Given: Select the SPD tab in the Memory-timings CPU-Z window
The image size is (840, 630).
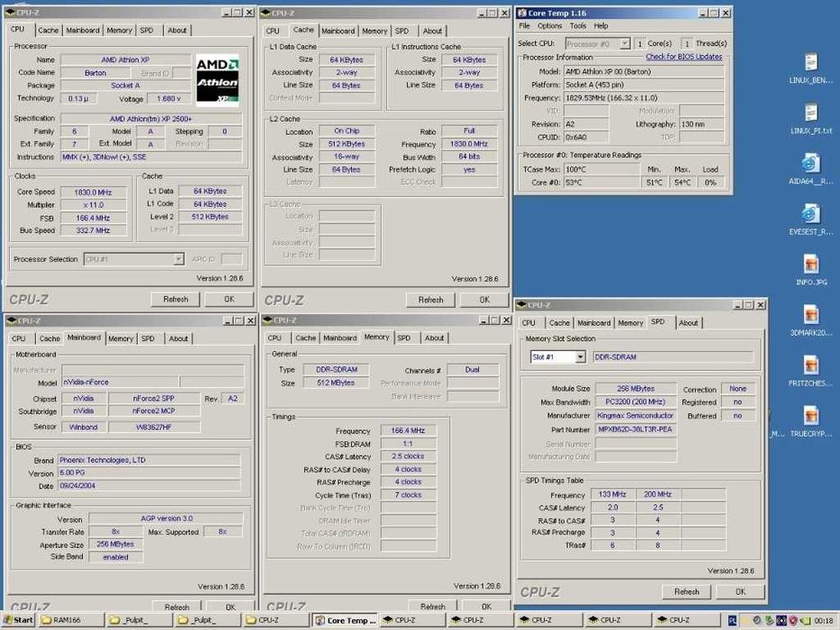Looking at the screenshot, I should 404,338.
